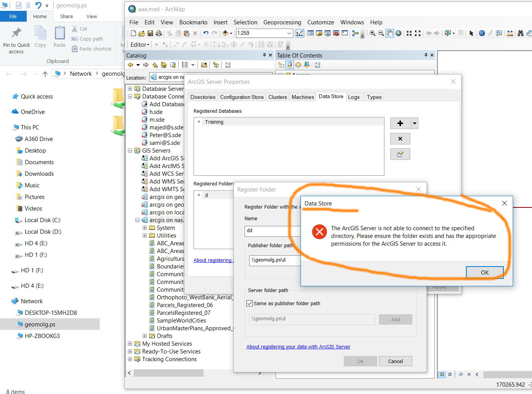
Task: Click the Add Data yellow plus icon
Action: pos(225,33)
